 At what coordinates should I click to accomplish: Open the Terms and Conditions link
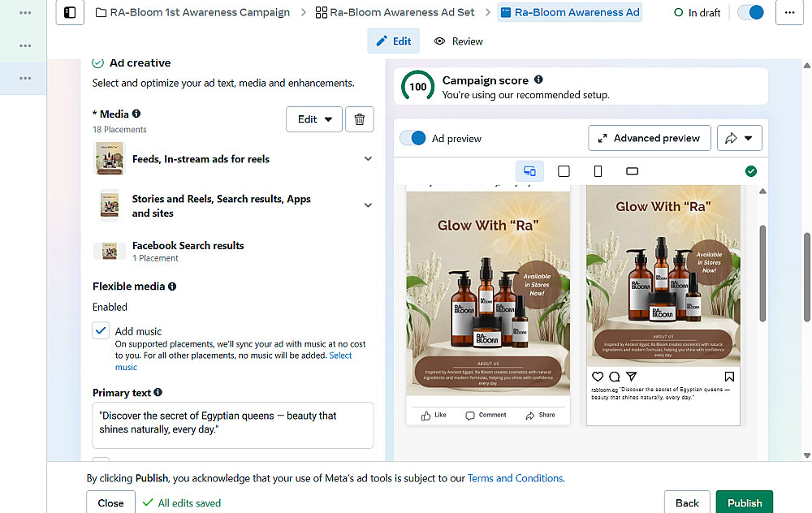[x=516, y=478]
